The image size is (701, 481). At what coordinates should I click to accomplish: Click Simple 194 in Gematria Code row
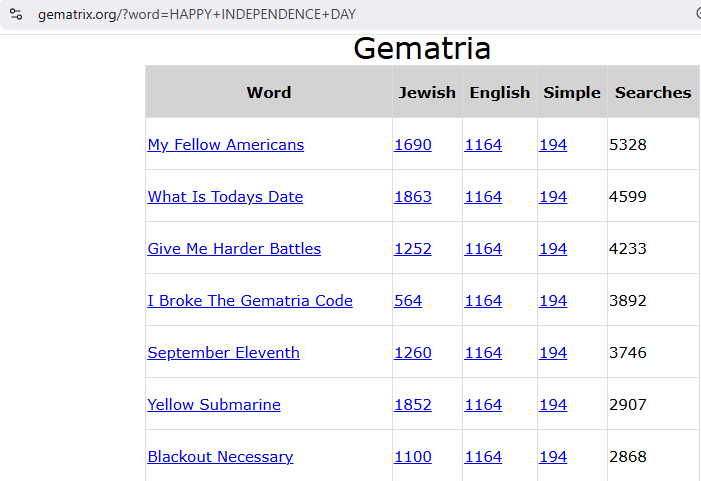coord(553,300)
